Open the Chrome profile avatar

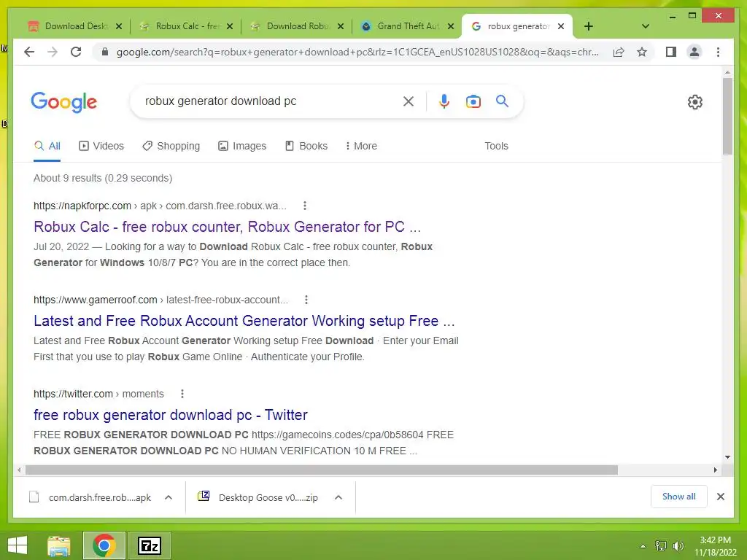point(694,52)
